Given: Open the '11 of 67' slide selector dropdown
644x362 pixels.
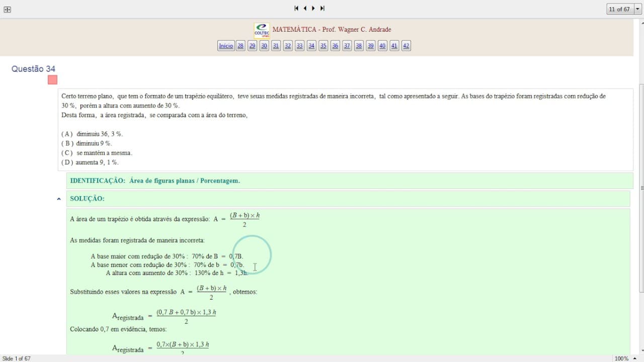Looking at the screenshot, I should [x=637, y=9].
